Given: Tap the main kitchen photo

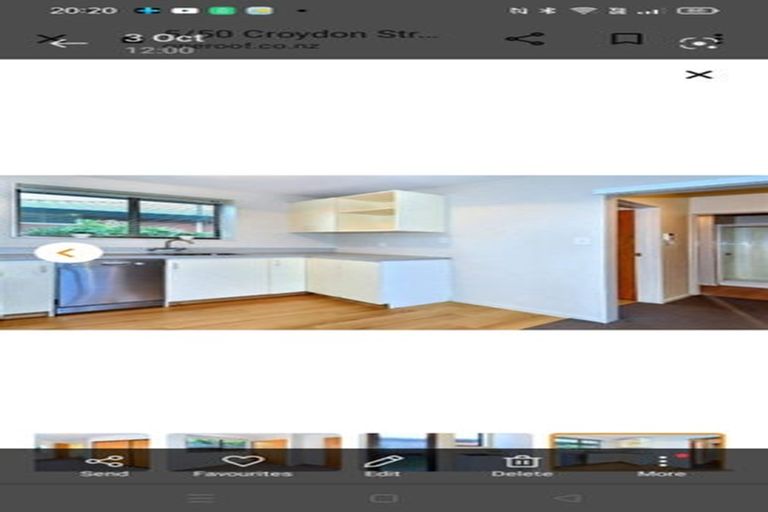Looking at the screenshot, I should pyautogui.click(x=384, y=252).
